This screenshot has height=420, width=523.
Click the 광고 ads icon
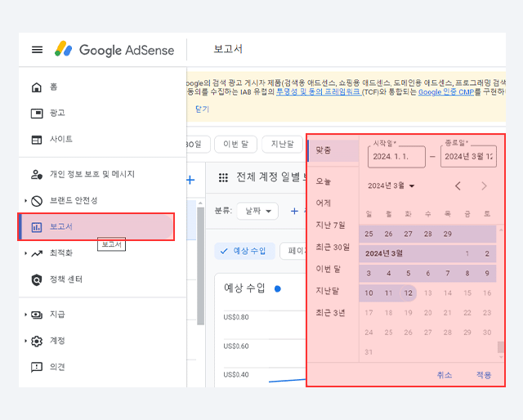[x=37, y=114]
